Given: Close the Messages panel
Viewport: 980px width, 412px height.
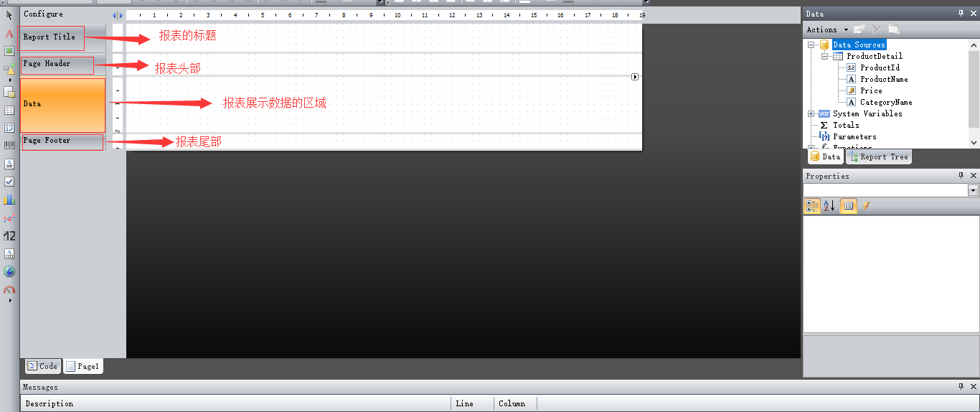Looking at the screenshot, I should coord(974,387).
